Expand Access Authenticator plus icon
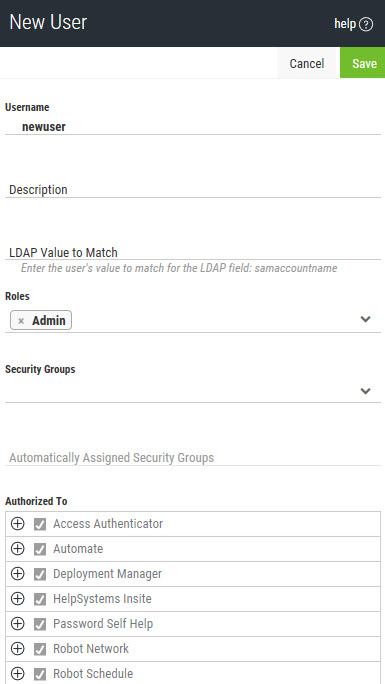The image size is (385, 684). coord(17,523)
